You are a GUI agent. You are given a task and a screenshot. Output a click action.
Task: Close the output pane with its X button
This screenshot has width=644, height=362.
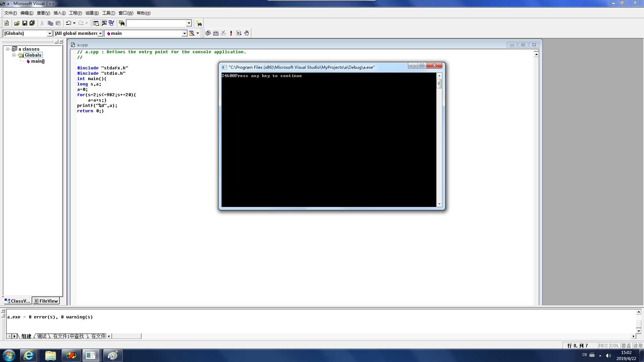3,311
